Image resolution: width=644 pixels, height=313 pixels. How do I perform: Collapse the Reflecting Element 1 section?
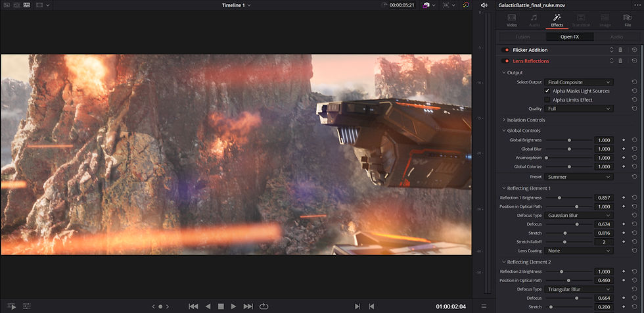click(503, 188)
